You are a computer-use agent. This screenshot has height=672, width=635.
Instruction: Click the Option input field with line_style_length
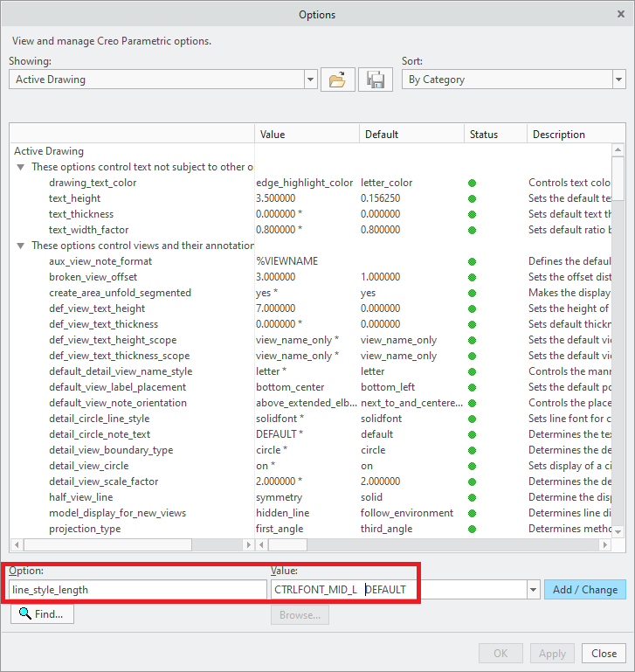(x=137, y=590)
